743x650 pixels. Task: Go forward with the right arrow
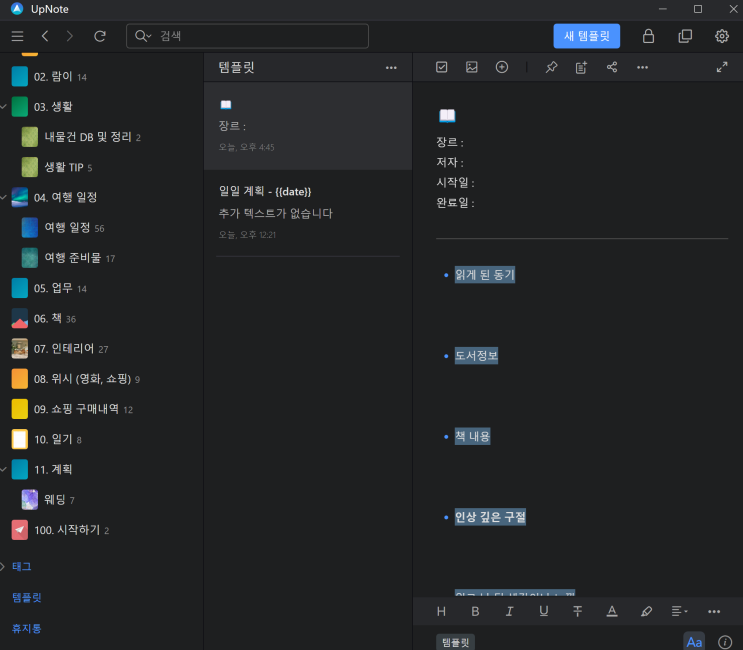[70, 36]
